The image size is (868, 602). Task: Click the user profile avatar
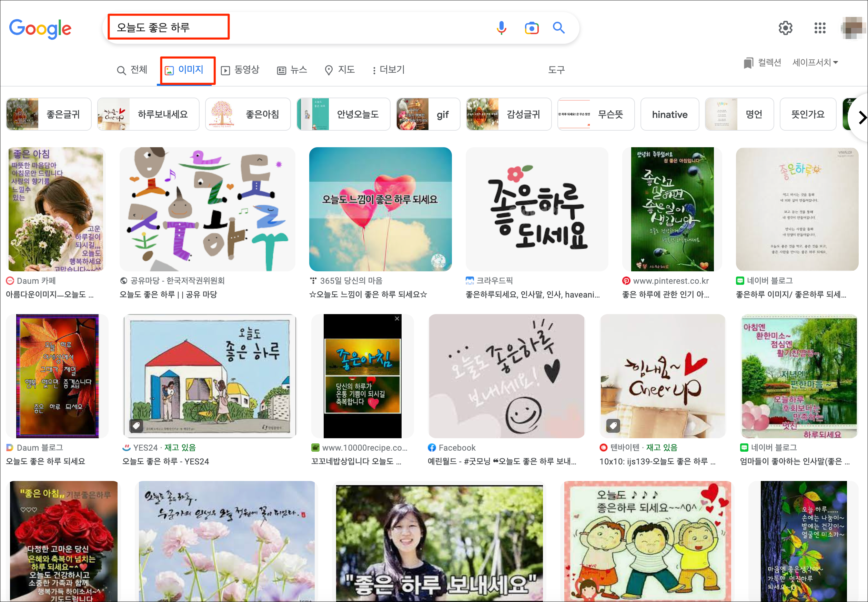click(x=852, y=28)
